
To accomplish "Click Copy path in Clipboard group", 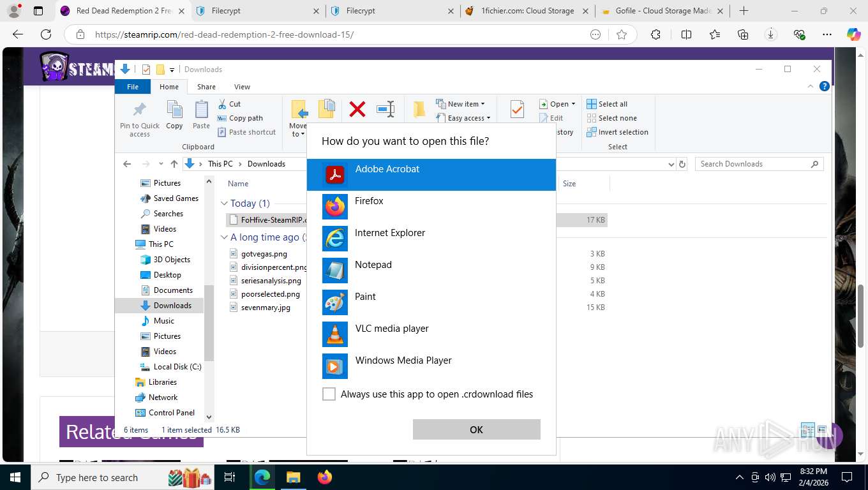I will 240,118.
